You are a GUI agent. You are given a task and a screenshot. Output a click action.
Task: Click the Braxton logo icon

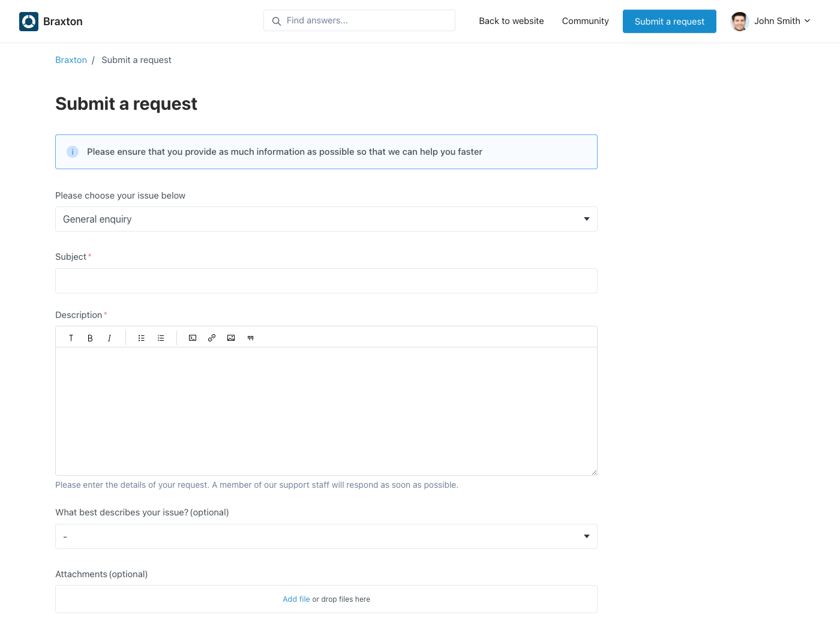pos(29,22)
